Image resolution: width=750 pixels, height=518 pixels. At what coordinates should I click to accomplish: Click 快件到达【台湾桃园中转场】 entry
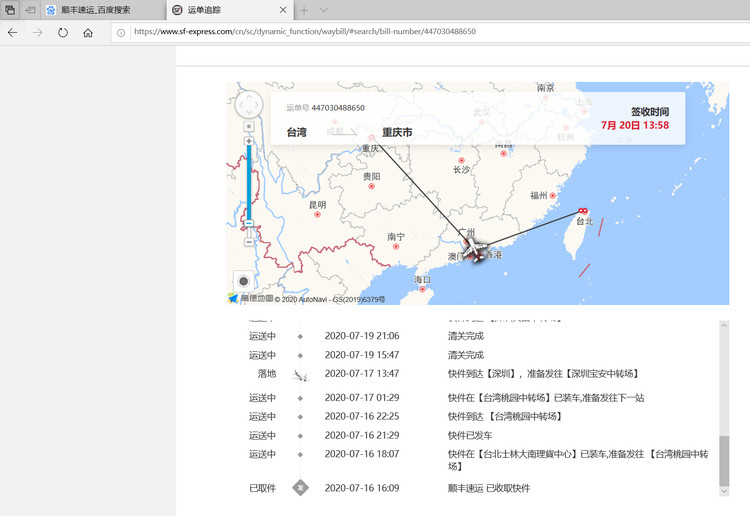click(505, 417)
